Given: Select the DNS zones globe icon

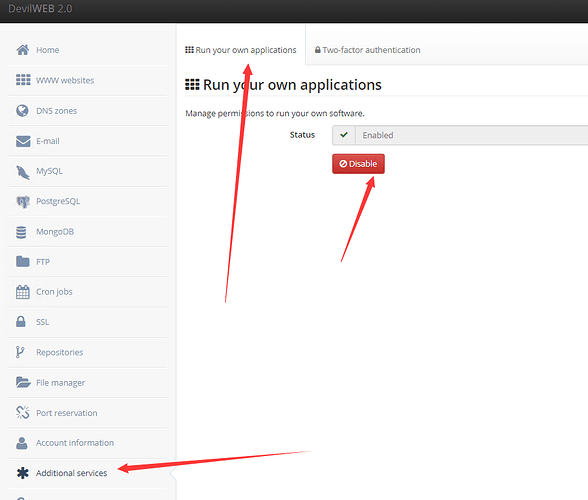Looking at the screenshot, I should pyautogui.click(x=22, y=111).
